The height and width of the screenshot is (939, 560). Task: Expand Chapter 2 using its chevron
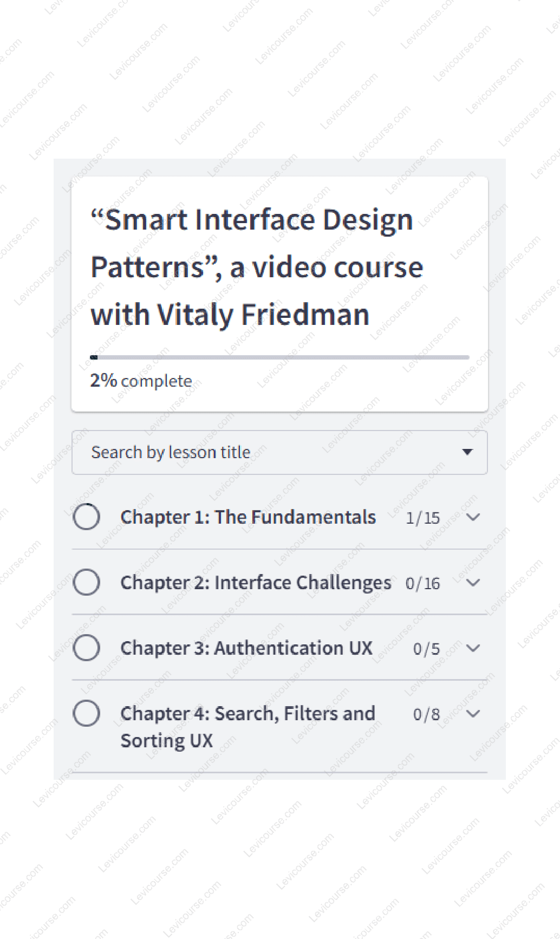point(473,583)
